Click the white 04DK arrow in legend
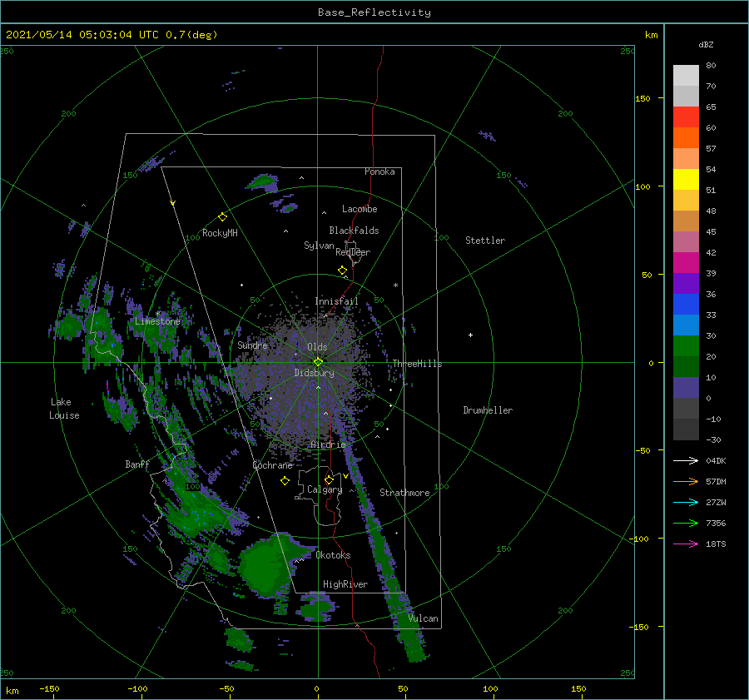749x700 pixels. click(x=686, y=460)
